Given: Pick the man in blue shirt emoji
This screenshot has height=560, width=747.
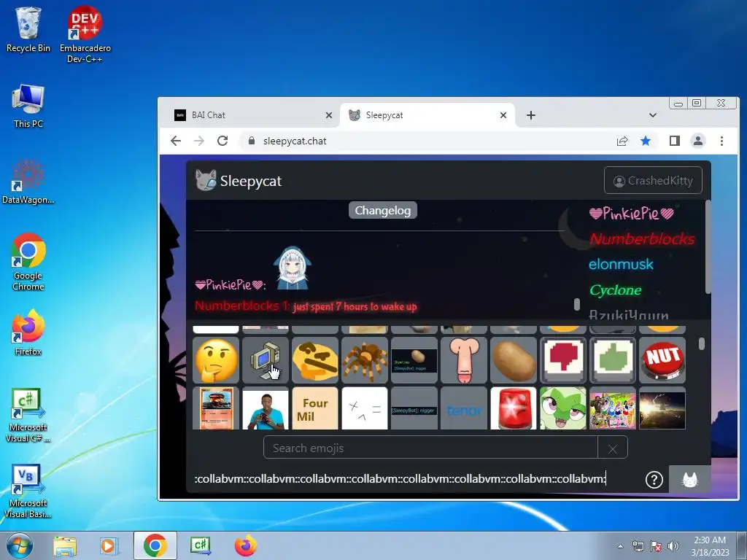Looking at the screenshot, I should (266, 408).
